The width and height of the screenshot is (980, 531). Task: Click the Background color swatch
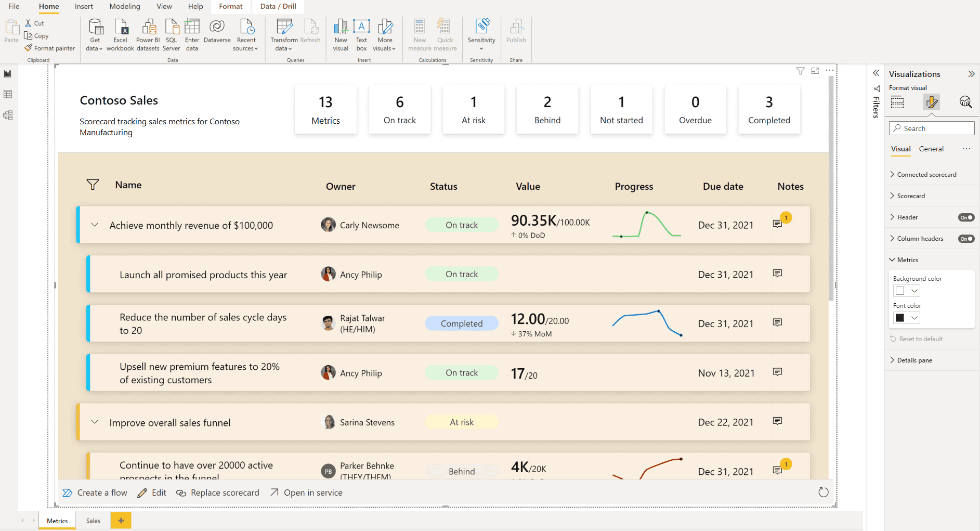[x=900, y=291]
